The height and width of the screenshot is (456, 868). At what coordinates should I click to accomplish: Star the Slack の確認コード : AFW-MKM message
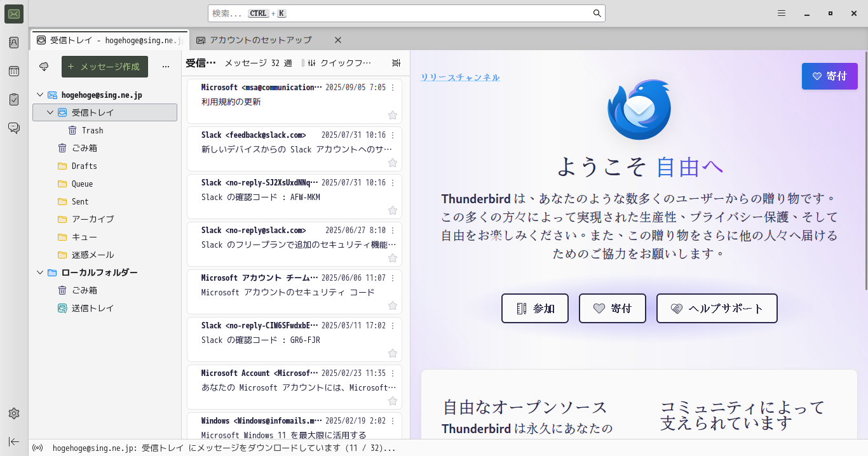tap(393, 210)
